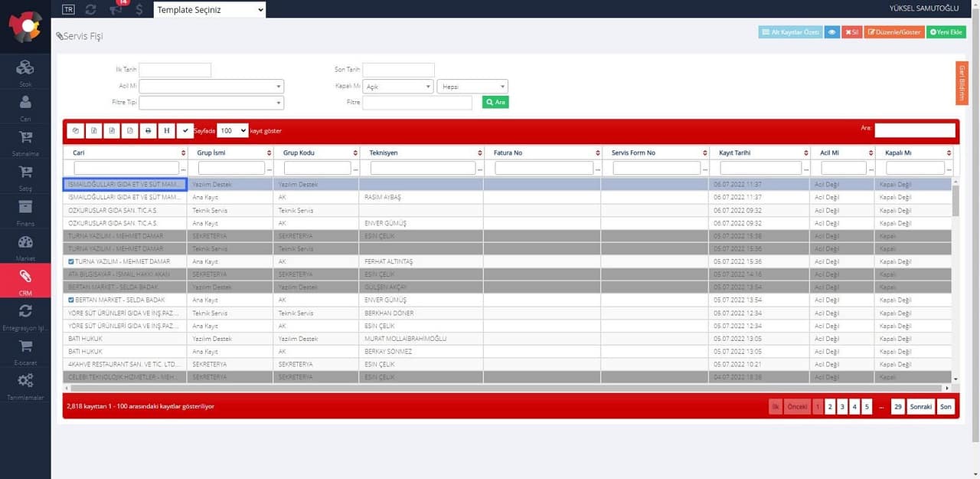Uncheck the BERTAN MARKET - SELDA BADAK row checkbox
The width and height of the screenshot is (980, 479).
[x=70, y=300]
